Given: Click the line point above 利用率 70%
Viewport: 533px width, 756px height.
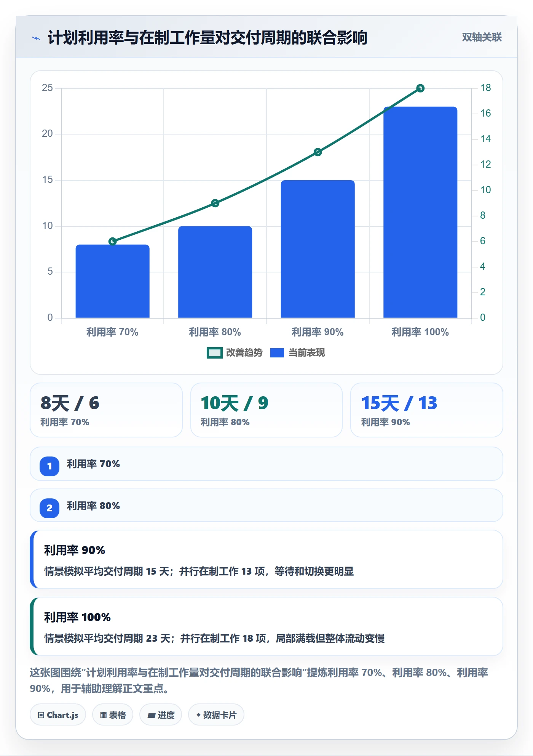Looking at the screenshot, I should pos(113,241).
